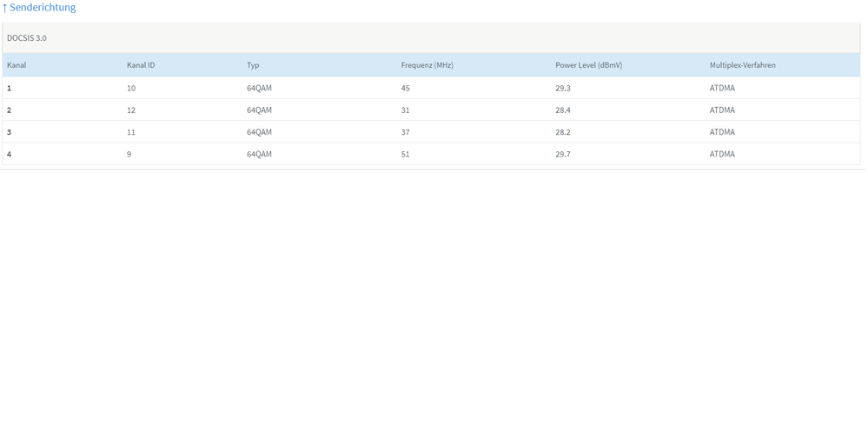Screen dimensions: 868x426
Task: Click 64QAM in the channel 2 row
Action: tap(259, 110)
